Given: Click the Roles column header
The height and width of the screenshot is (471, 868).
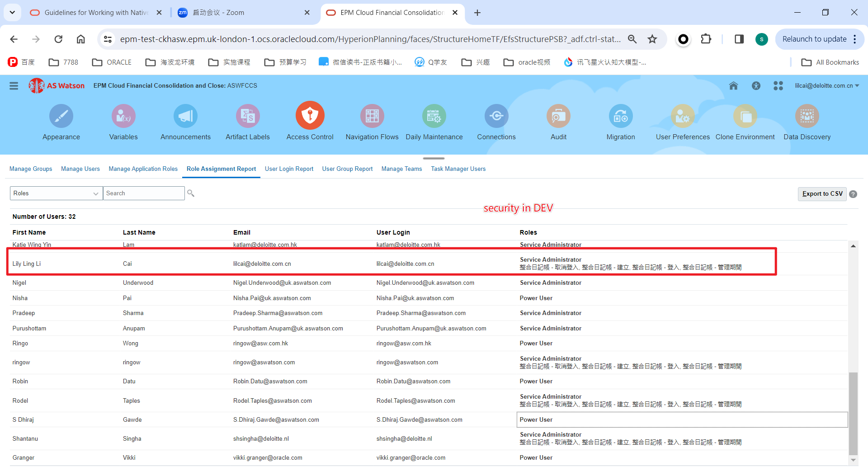Looking at the screenshot, I should 528,232.
